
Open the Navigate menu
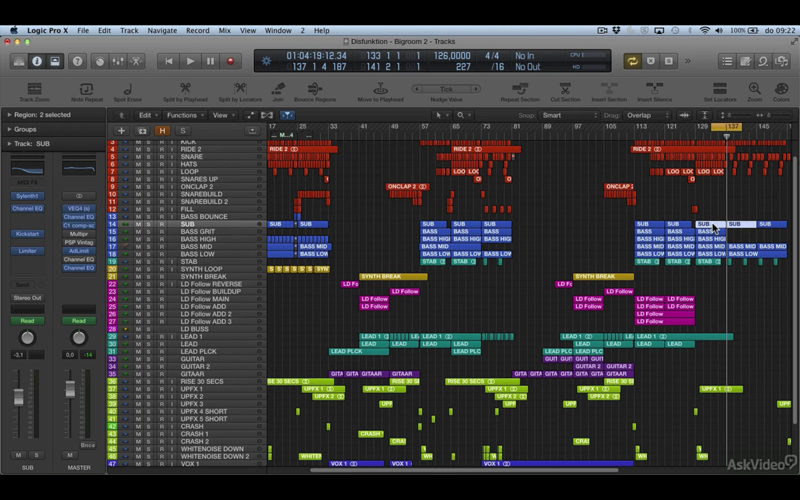click(x=162, y=31)
